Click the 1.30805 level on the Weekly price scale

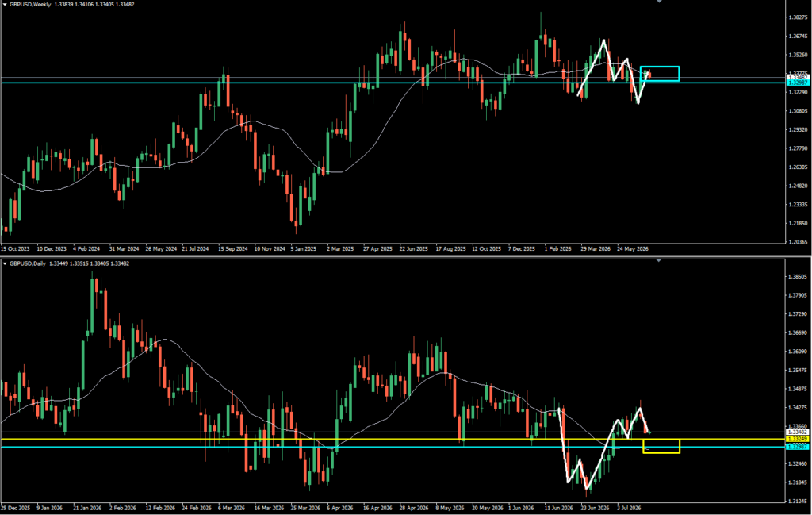[798, 111]
